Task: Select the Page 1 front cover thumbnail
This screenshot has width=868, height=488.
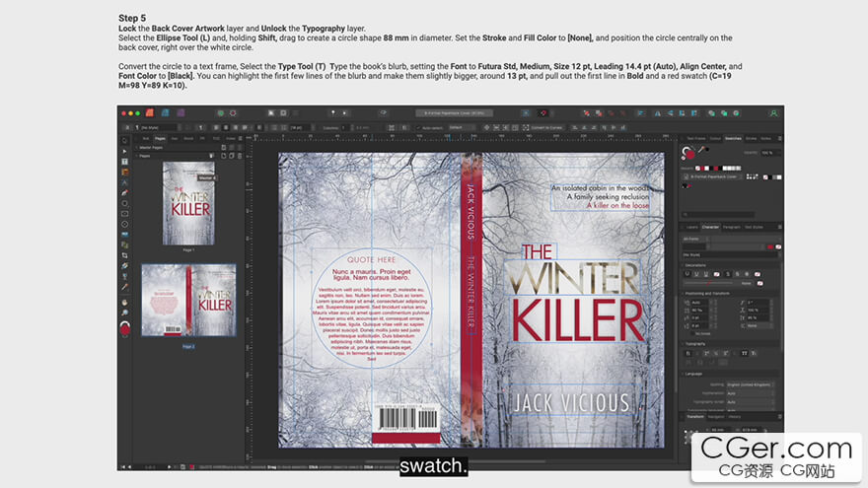Action: tap(188, 203)
